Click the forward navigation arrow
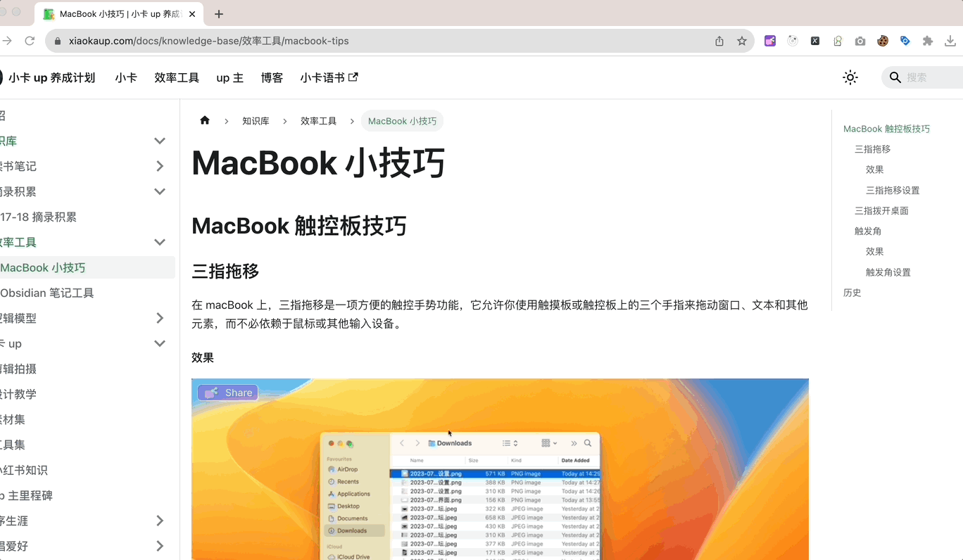The height and width of the screenshot is (560, 963). click(6, 41)
